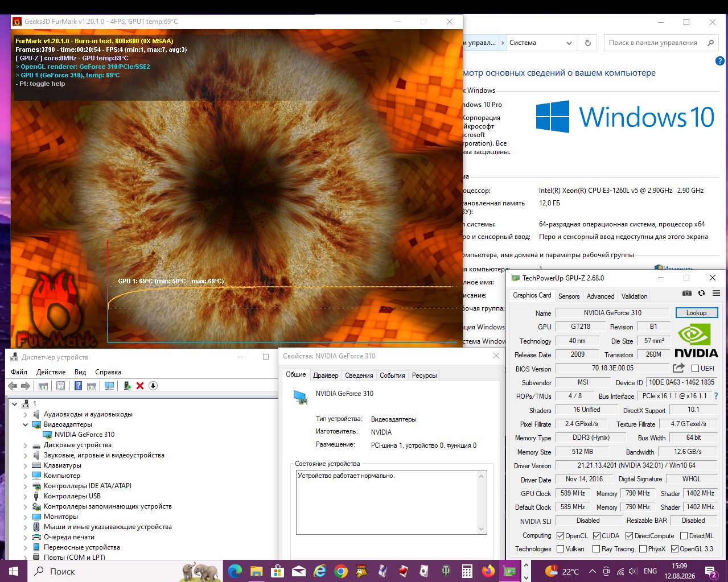Viewport: 728px width, 582px height.
Task: Click the update device driver icon
Action: click(127, 386)
